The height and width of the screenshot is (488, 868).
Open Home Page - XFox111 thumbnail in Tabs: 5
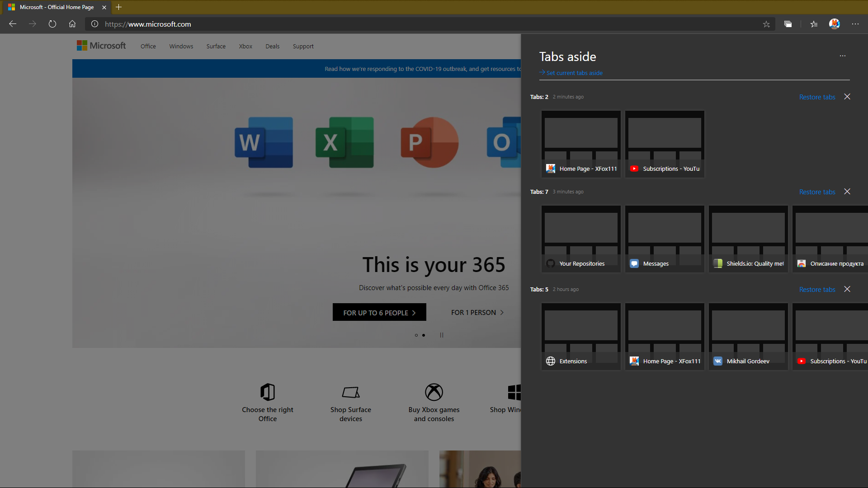pos(665,337)
